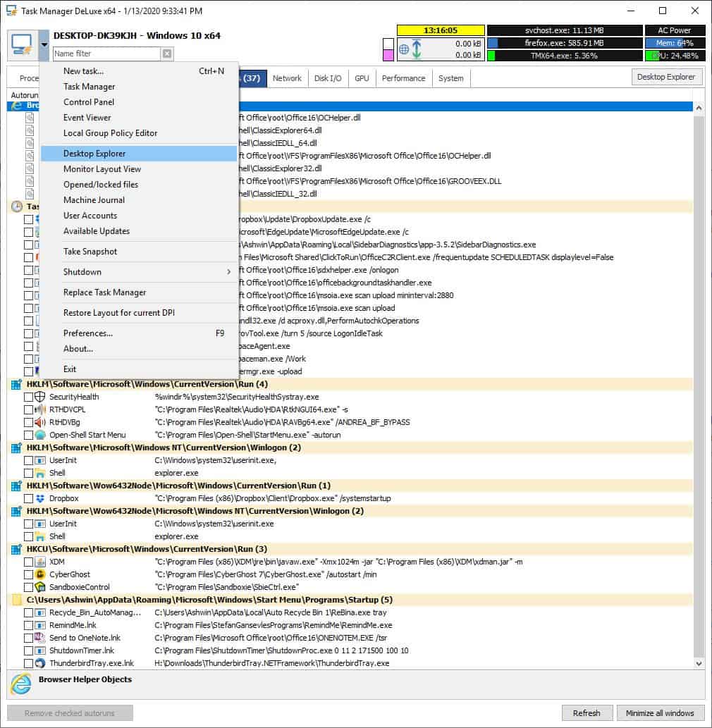Check the Dropbox autorun checkbox
The image size is (712, 728).
28,498
